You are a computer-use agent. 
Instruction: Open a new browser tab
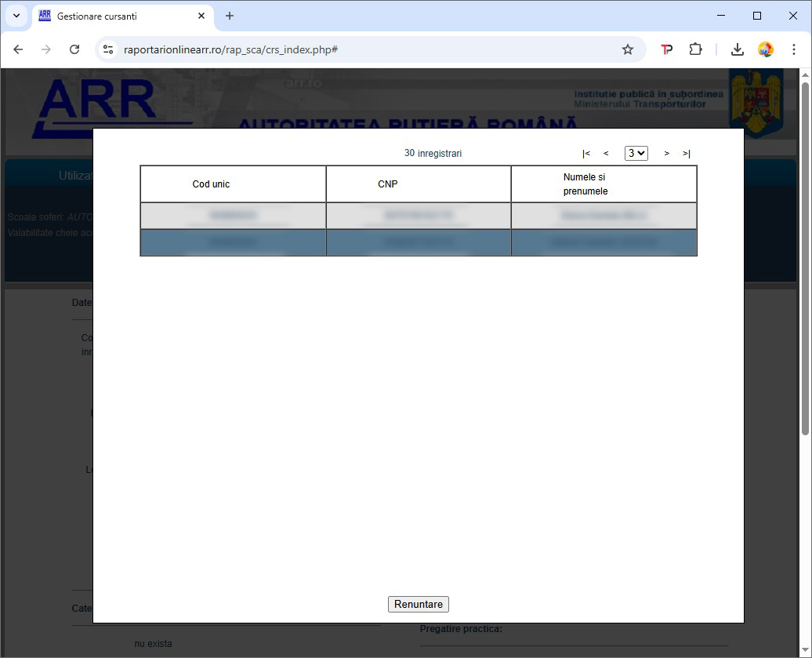click(230, 16)
